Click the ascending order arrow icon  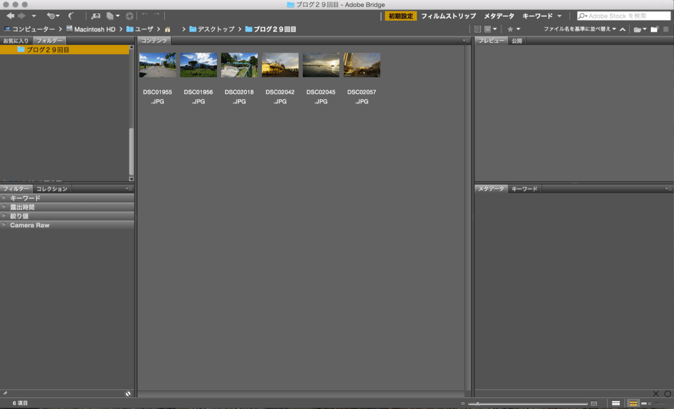(x=623, y=29)
